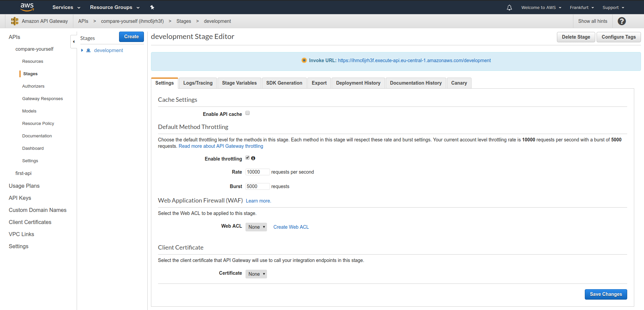Open the Resource Groups dropdown

(115, 7)
